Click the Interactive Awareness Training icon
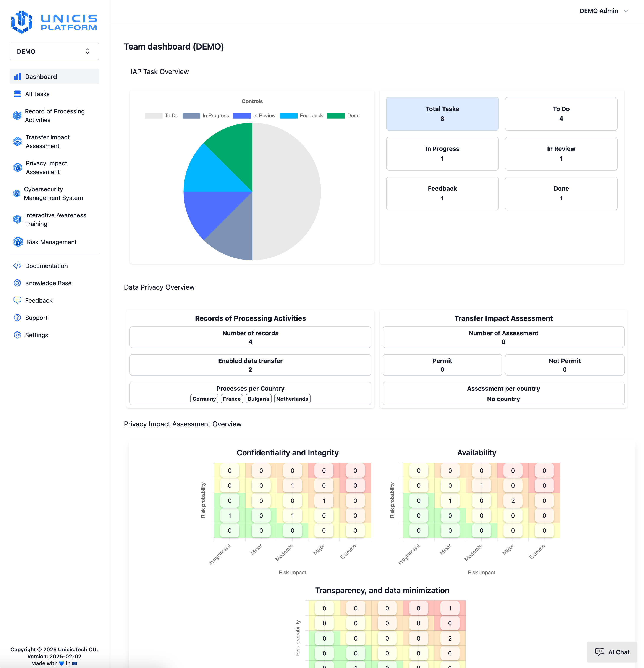Viewport: 644px width, 668px height. [17, 219]
